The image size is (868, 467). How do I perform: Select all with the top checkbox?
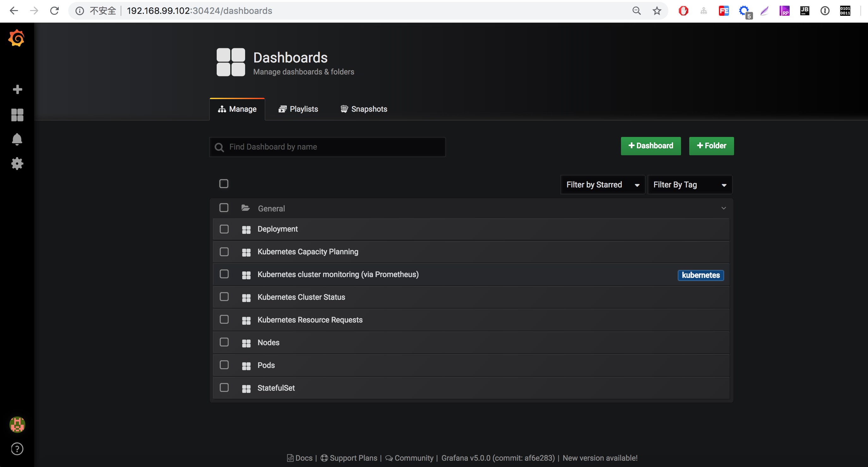pos(224,184)
